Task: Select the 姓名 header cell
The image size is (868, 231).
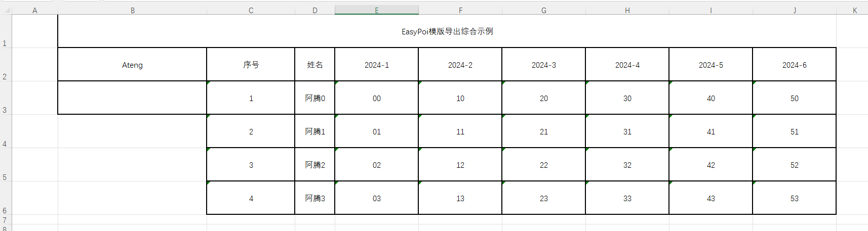Action: [314, 65]
